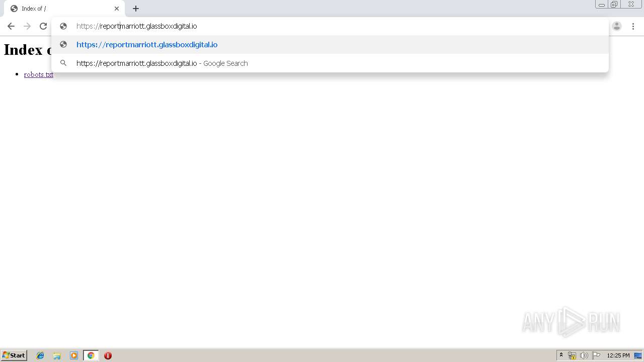Close the 'Index of /' tab
644x362 pixels.
(x=117, y=9)
